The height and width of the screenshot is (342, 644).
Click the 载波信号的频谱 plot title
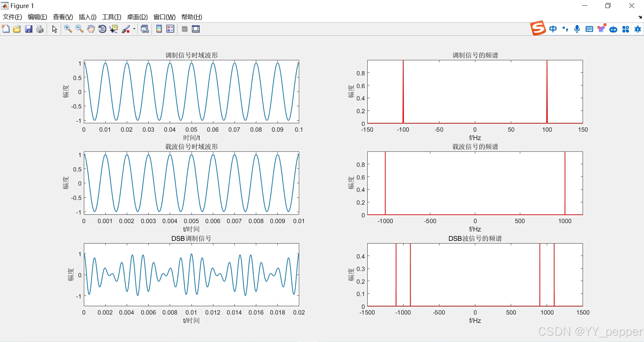(x=475, y=147)
